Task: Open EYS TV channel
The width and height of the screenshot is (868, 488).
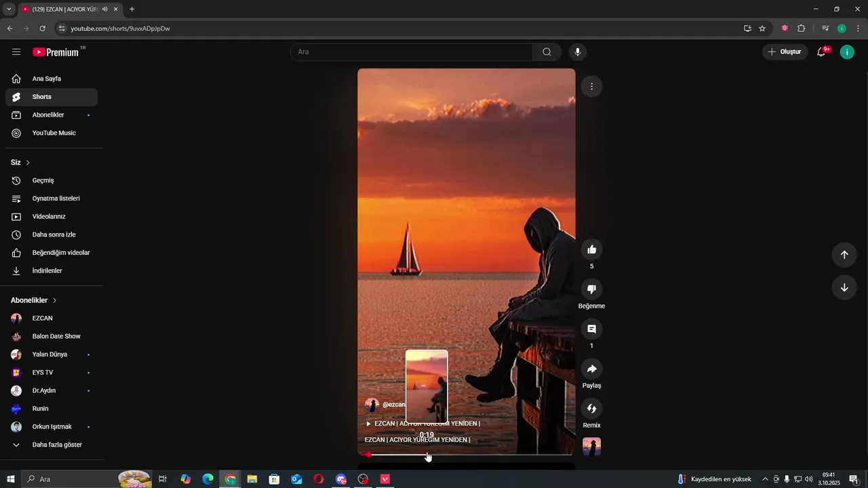Action: coord(52,373)
